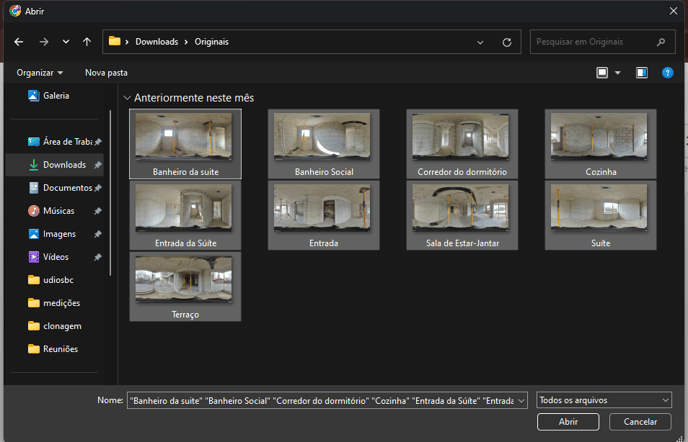This screenshot has width=688, height=442.
Task: Click the Cancelar button
Action: 640,422
